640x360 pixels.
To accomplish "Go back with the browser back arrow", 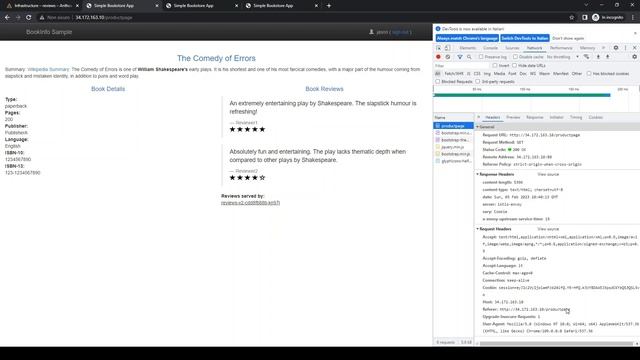I will coord(7,18).
